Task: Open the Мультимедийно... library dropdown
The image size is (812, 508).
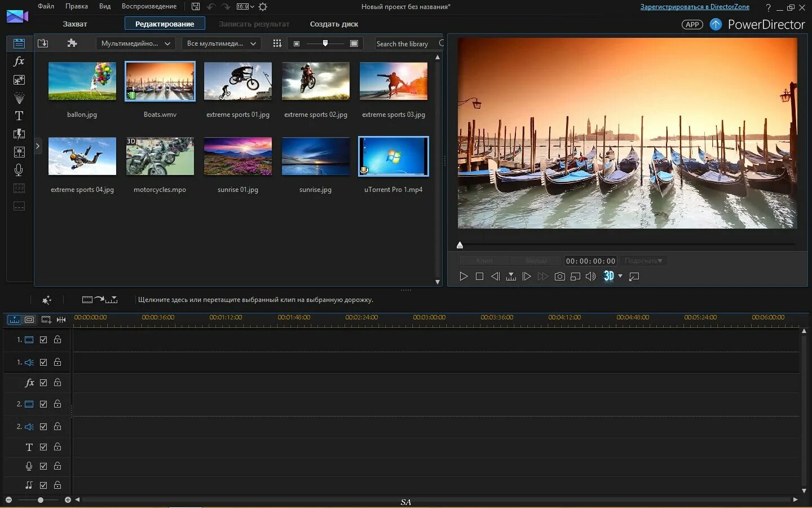Action: [135, 43]
